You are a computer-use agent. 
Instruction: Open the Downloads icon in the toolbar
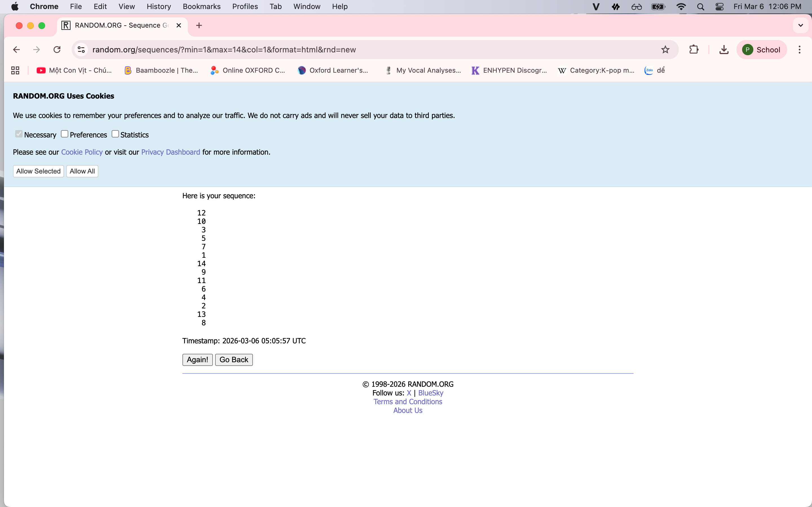724,50
